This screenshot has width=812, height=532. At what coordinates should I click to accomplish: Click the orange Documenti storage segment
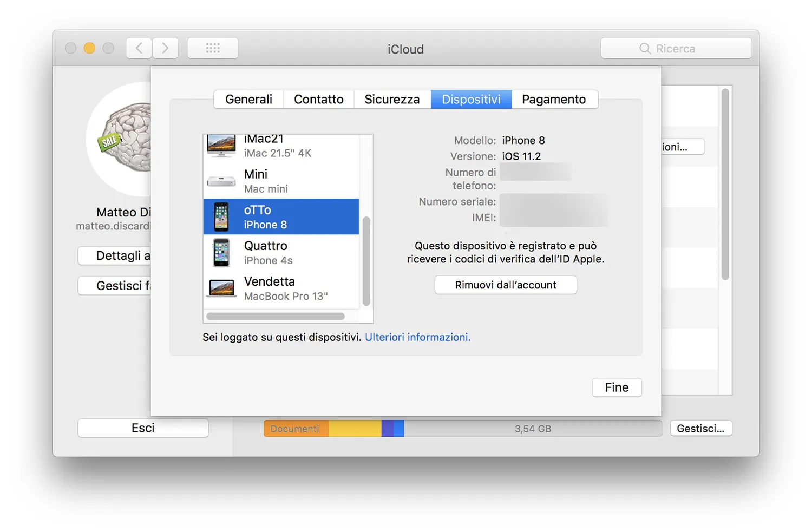click(296, 429)
